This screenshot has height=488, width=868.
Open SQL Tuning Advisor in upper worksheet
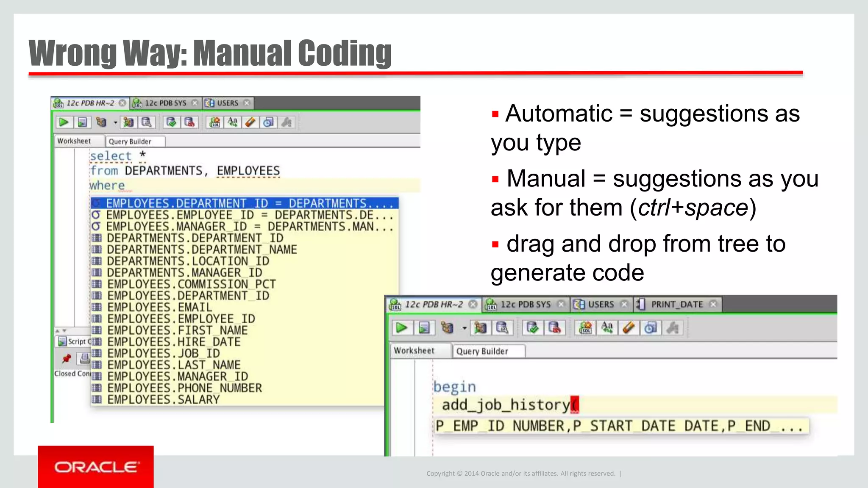pos(147,122)
